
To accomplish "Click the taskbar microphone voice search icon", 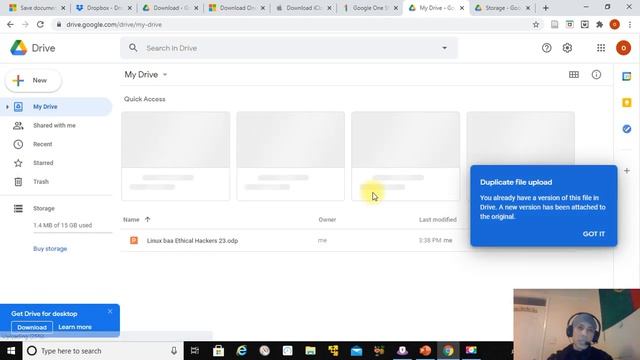I will tap(174, 351).
